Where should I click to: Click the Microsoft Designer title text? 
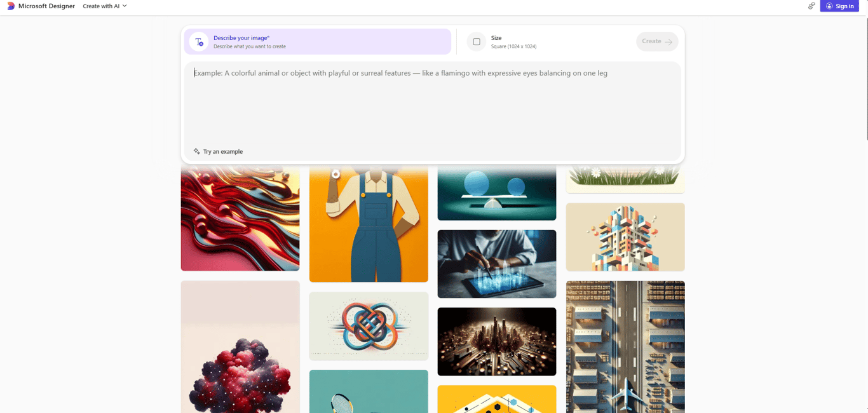click(x=46, y=6)
